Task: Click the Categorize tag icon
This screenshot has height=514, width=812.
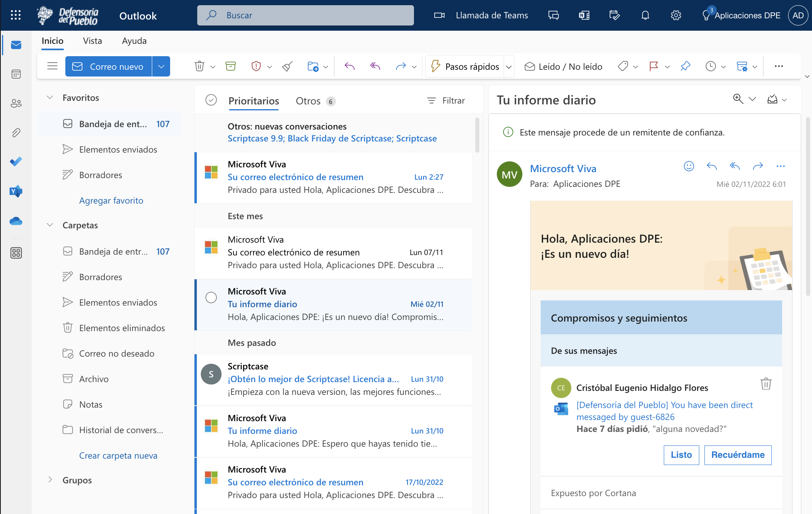Action: coord(623,66)
